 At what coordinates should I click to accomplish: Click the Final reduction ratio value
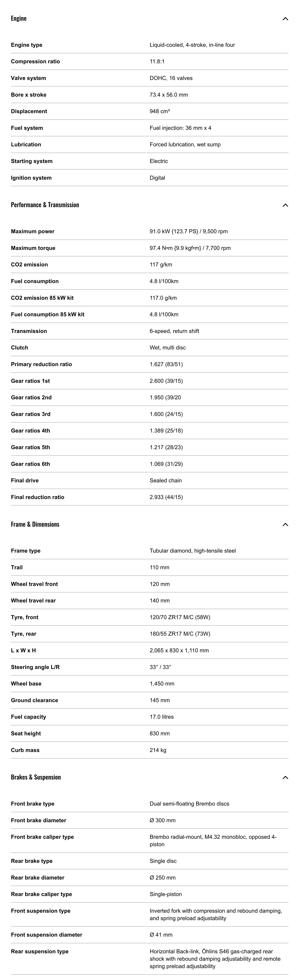(166, 497)
